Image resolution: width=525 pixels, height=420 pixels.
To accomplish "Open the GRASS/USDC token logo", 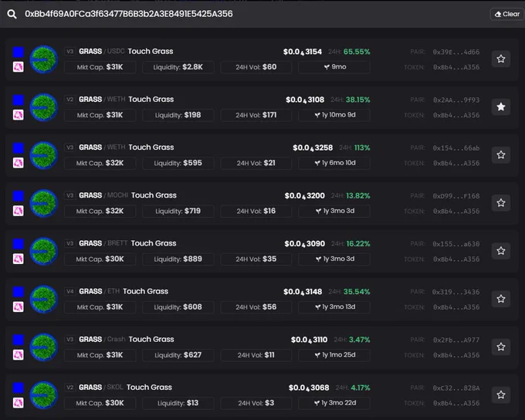I will (43, 59).
